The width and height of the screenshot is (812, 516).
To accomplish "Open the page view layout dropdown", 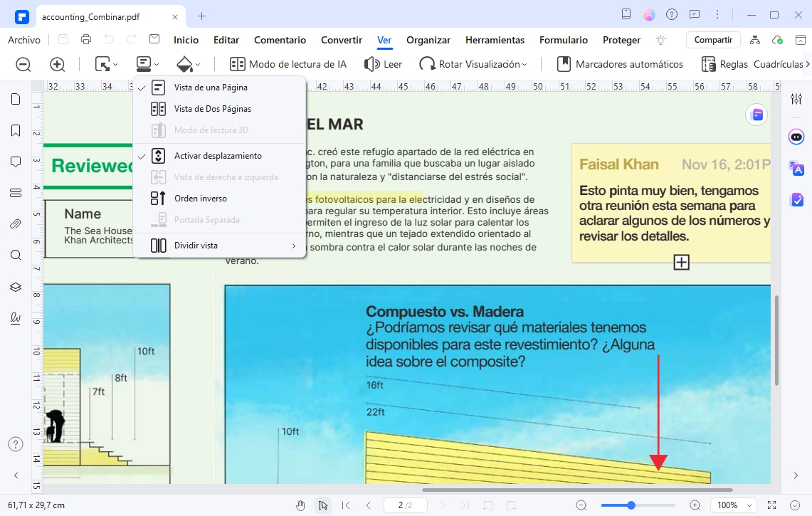I will (147, 64).
